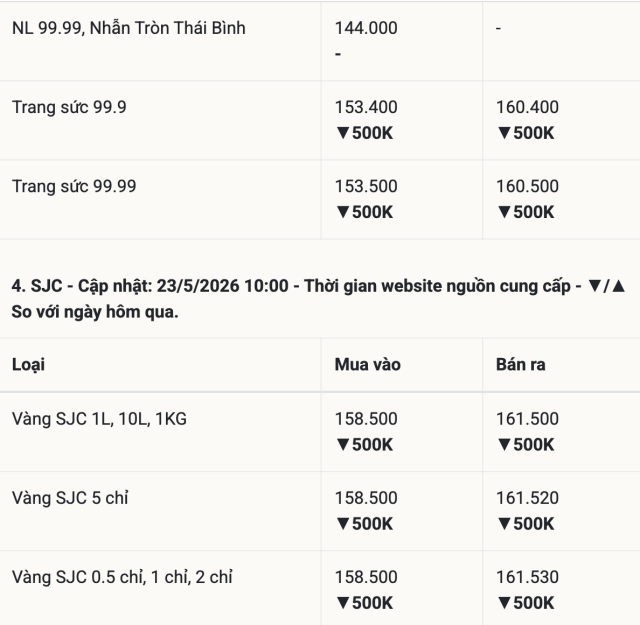Click the Trang sức 99.9 row label
This screenshot has width=640, height=625.
click(x=69, y=107)
